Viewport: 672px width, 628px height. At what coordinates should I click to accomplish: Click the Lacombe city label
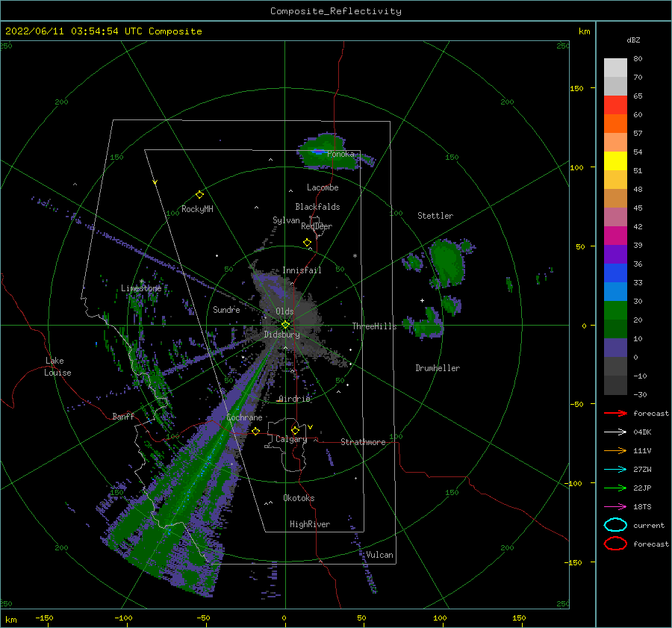[x=323, y=187]
